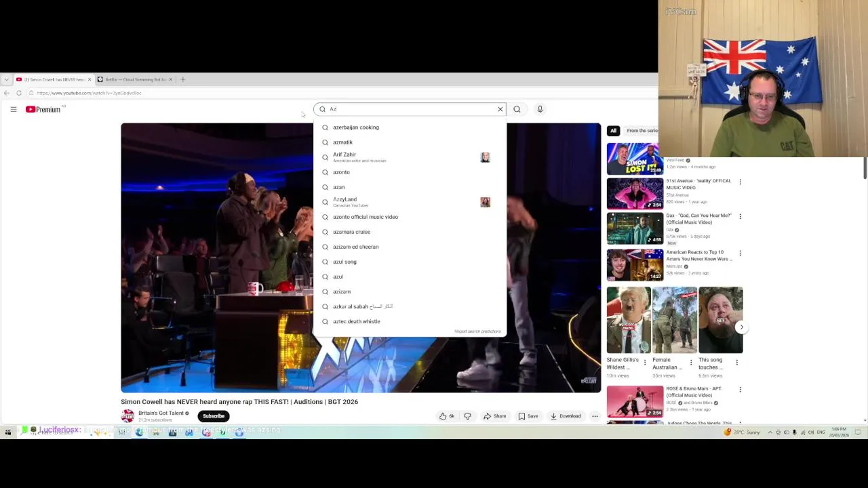Download the video
Screen dimensions: 868x488
(x=566, y=416)
